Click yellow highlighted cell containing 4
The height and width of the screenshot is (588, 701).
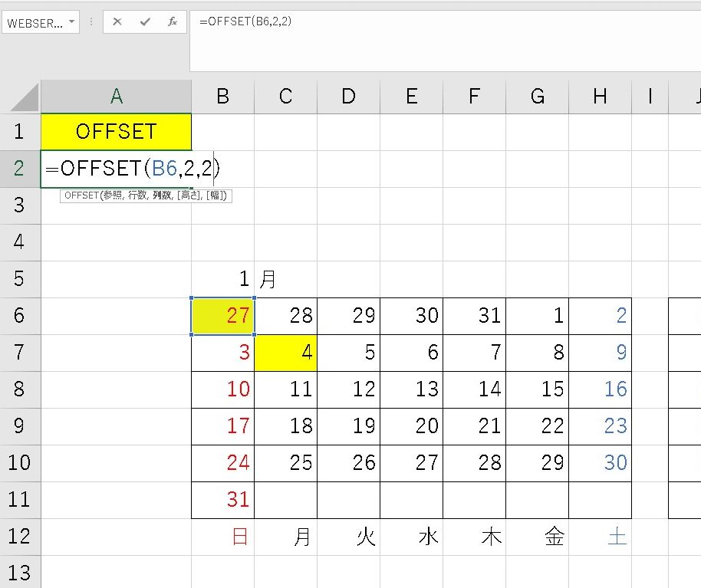tap(285, 353)
